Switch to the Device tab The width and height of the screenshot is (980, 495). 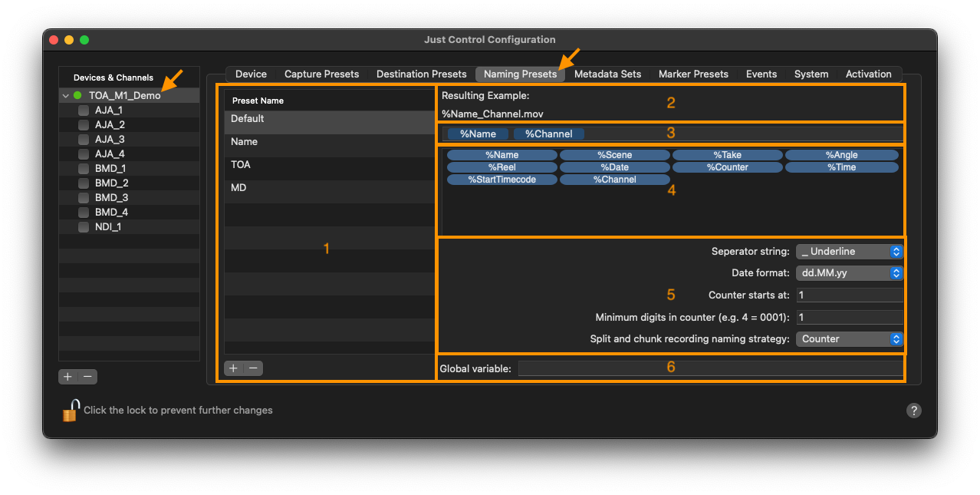pos(251,74)
